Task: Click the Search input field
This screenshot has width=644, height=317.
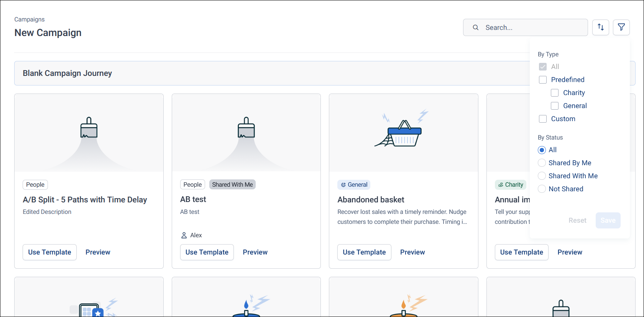Action: tap(526, 28)
